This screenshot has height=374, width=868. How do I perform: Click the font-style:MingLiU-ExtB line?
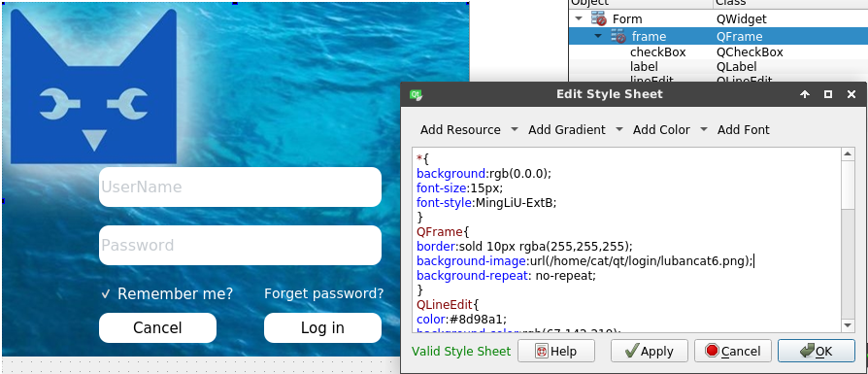tap(486, 202)
